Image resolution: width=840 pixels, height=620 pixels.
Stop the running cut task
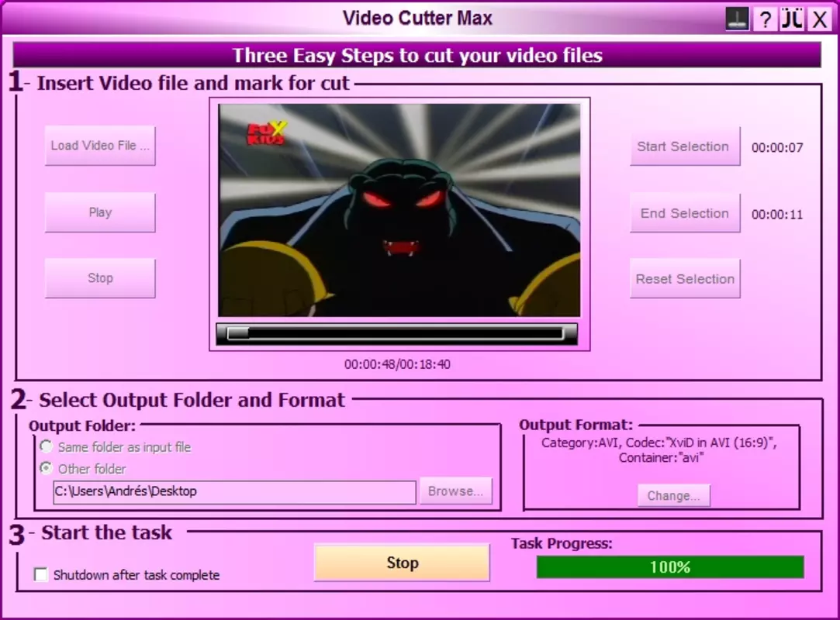pos(402,563)
